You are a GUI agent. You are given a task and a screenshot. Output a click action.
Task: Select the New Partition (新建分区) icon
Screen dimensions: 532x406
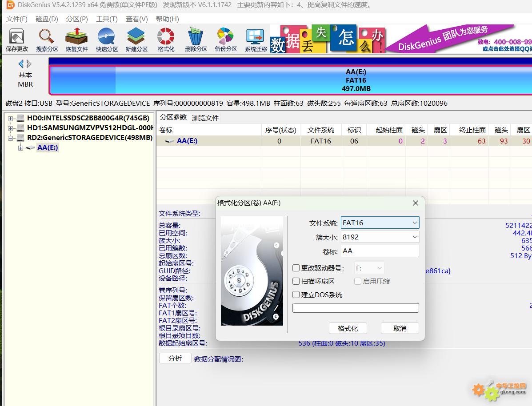pos(136,40)
